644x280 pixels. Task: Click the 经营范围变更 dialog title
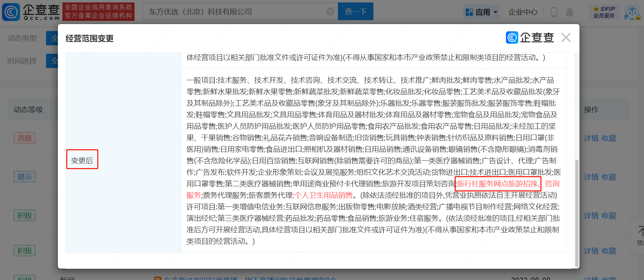pos(90,38)
